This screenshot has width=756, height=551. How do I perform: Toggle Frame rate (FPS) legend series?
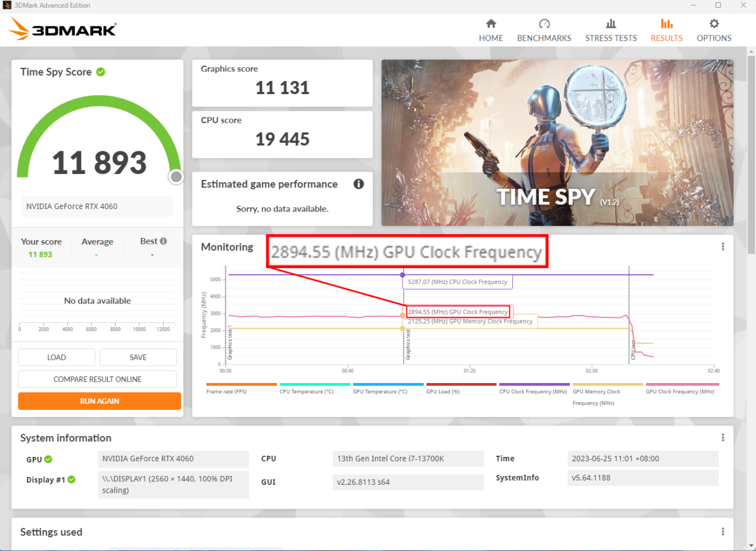tap(241, 385)
